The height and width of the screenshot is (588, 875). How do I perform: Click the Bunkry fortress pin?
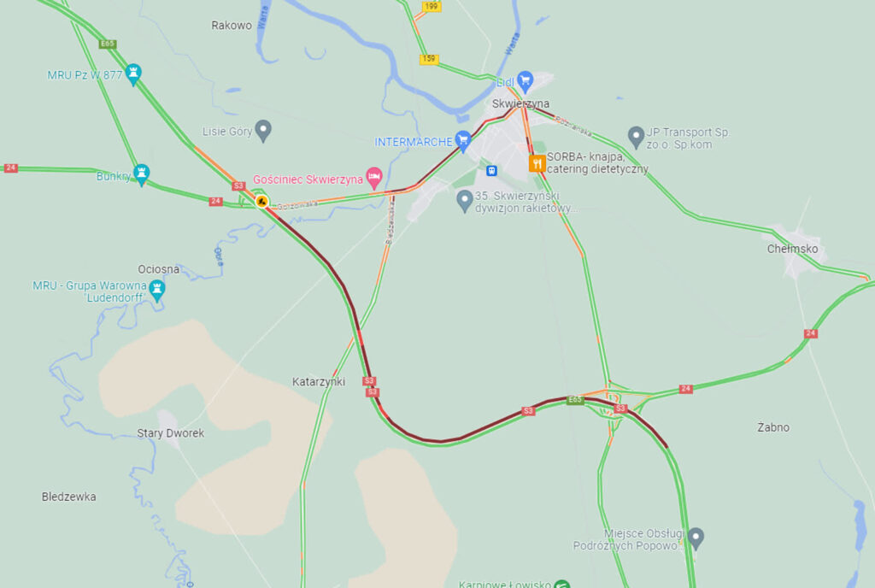click(141, 174)
